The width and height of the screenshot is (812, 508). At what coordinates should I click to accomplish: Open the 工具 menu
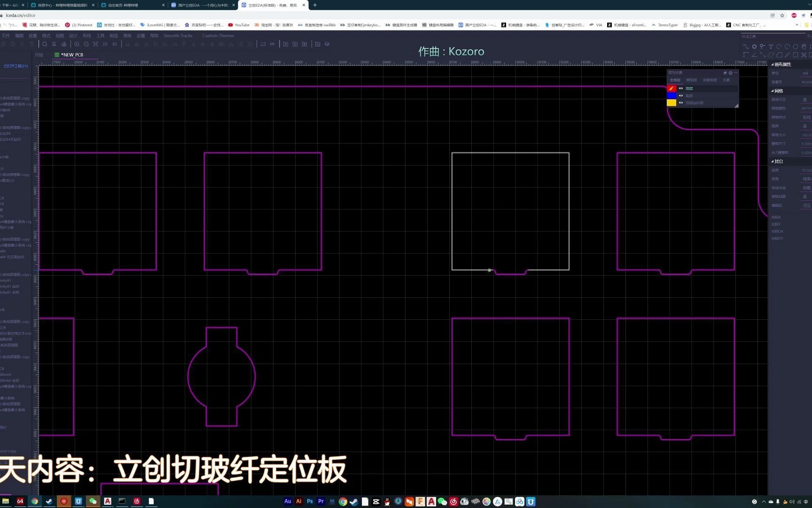tap(101, 36)
